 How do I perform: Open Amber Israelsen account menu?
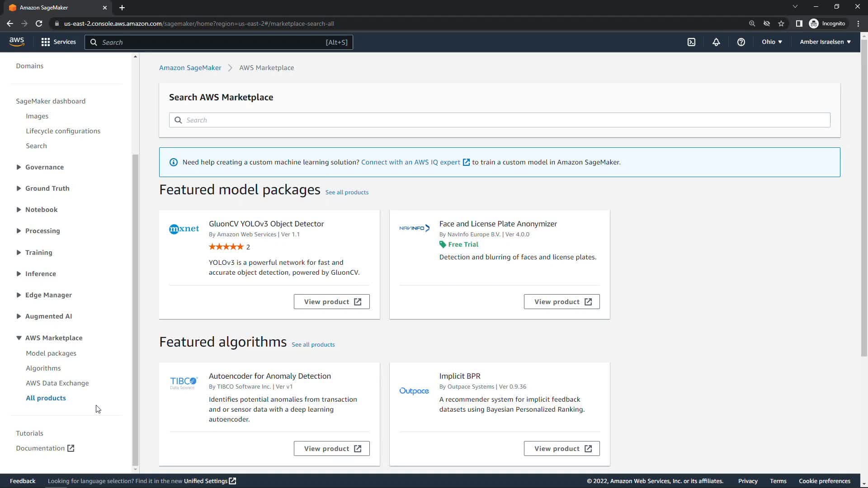[825, 42]
